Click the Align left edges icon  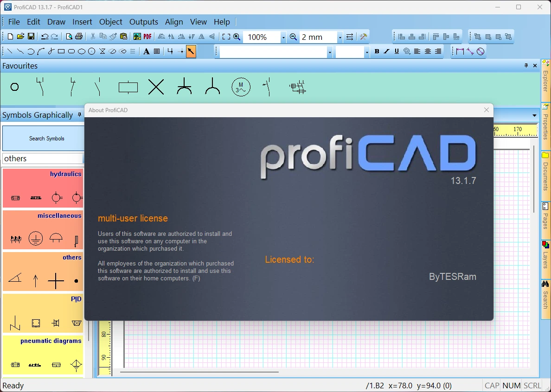click(x=402, y=37)
